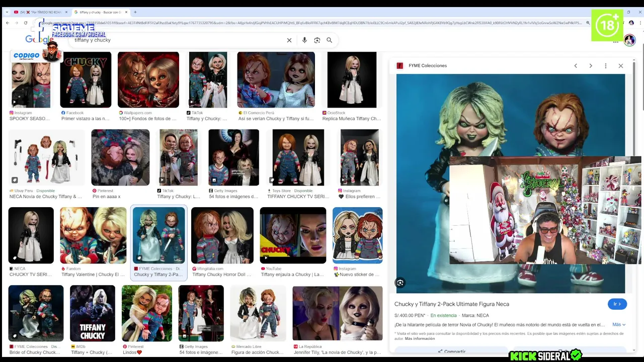This screenshot has width=644, height=362.
Task: Open the TikTok Tiffany y Chucky thumbnail
Action: click(x=208, y=80)
